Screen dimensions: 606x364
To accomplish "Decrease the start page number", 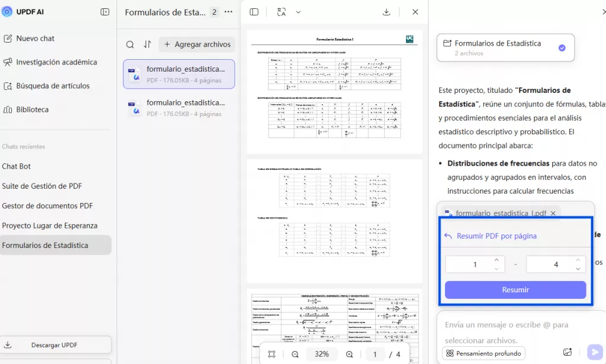I will 497,269.
